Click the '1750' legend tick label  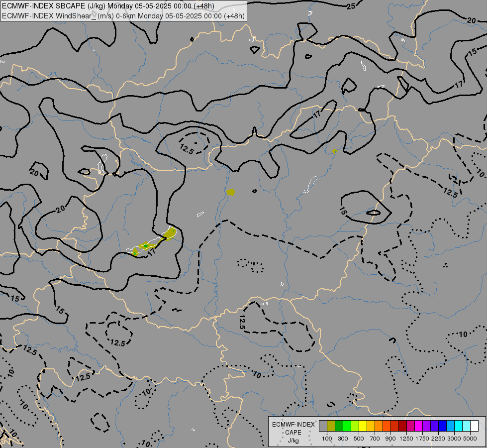pyautogui.click(x=422, y=439)
